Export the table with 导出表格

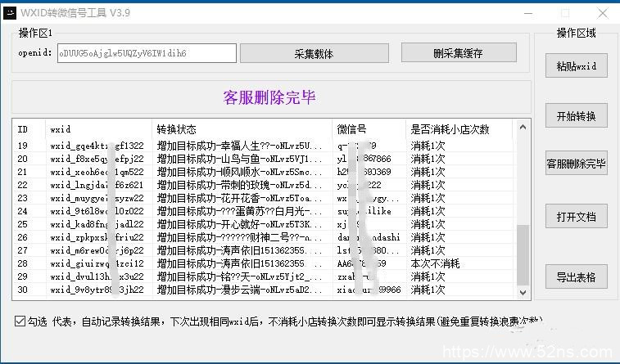(x=576, y=276)
